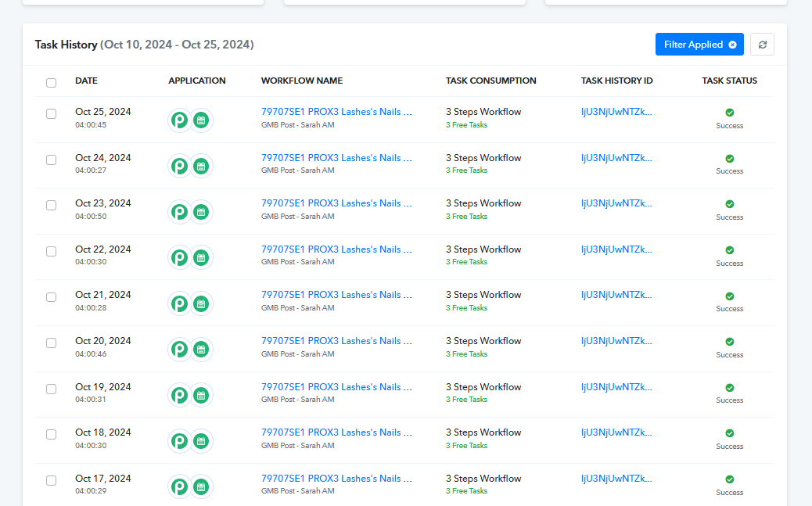The height and width of the screenshot is (506, 812).
Task: Click the scheduler calendar icon in Oct 23 row
Action: (201, 212)
